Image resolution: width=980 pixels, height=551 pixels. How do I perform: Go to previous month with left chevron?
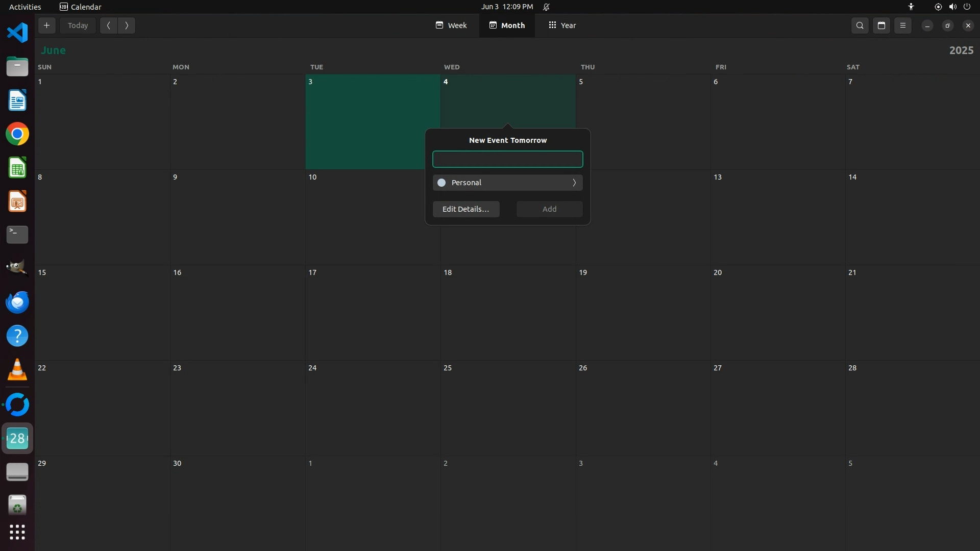108,26
